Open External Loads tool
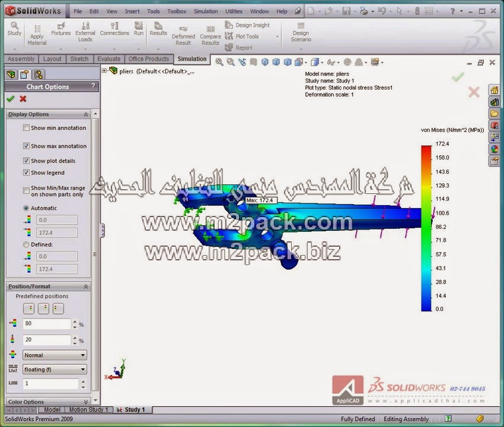The width and height of the screenshot is (504, 427). 85,32
